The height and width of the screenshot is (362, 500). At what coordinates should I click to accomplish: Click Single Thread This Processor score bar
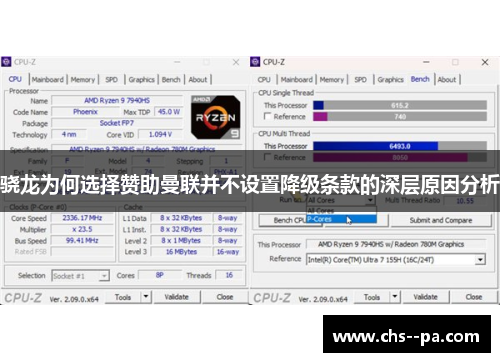400,105
